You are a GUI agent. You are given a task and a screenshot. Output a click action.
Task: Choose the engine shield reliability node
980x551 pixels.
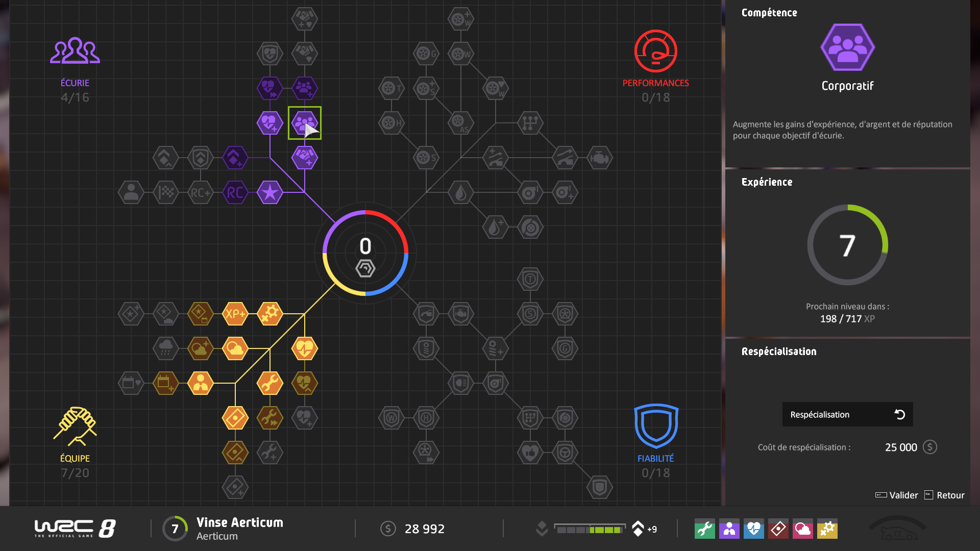(461, 314)
